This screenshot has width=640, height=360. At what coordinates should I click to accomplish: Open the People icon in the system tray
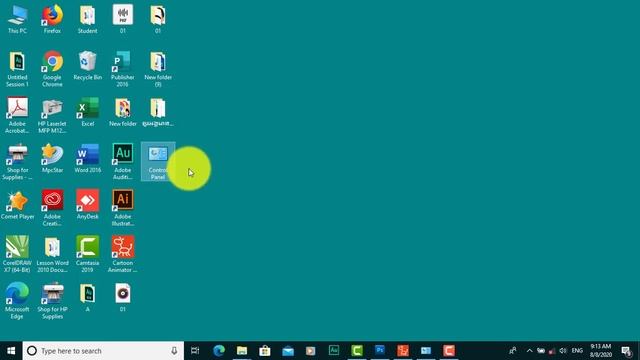coord(513,351)
